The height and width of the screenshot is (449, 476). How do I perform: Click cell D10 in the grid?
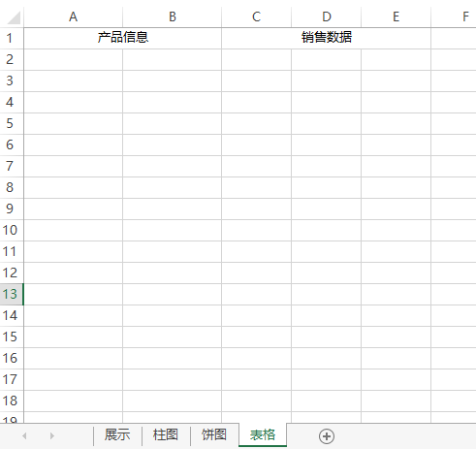tap(327, 230)
